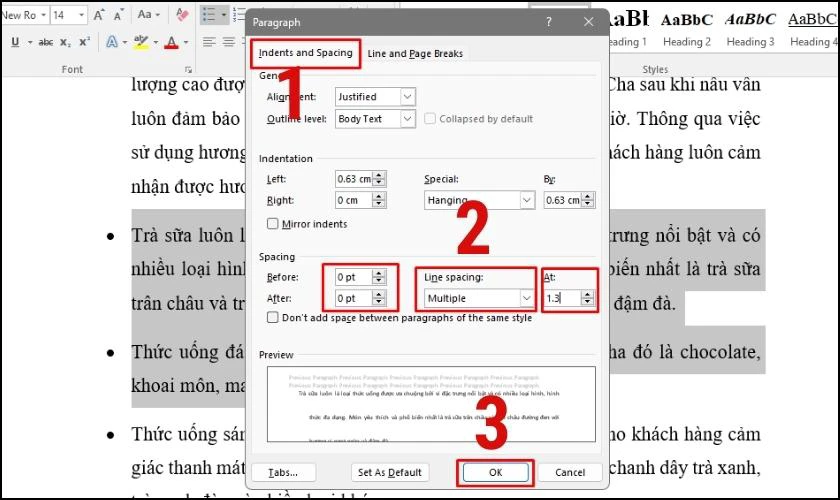Toggle Underline formatting
The image size is (840, 500).
point(15,42)
